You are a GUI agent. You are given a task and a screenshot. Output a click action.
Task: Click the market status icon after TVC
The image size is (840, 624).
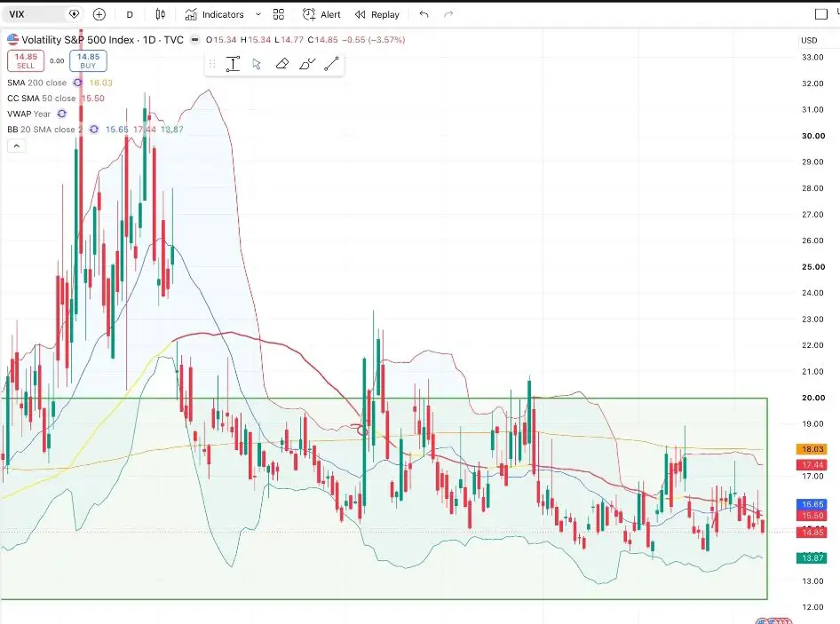tap(195, 40)
